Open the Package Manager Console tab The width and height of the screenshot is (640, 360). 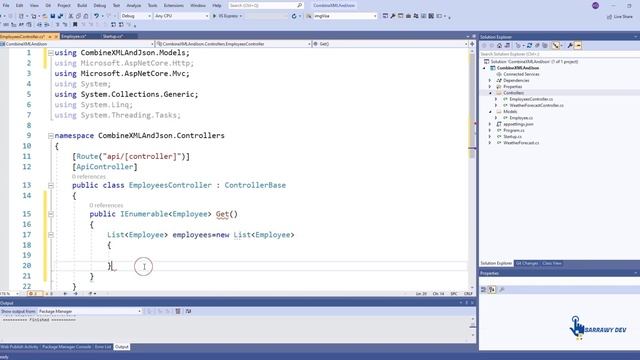coord(67,347)
